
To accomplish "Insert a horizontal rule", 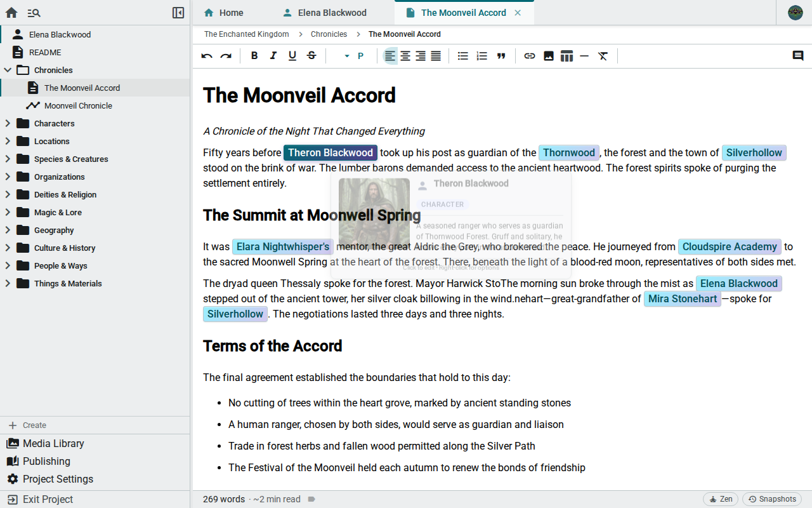I will [x=584, y=56].
